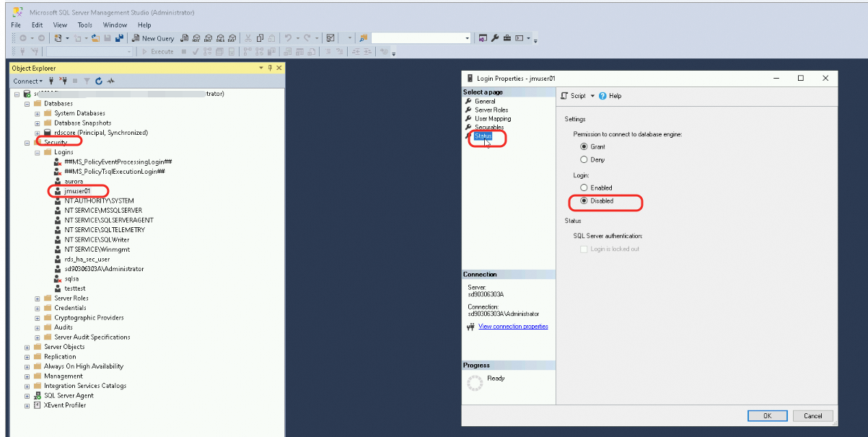
Task: Open the Help menu in the menu bar
Action: tap(144, 25)
